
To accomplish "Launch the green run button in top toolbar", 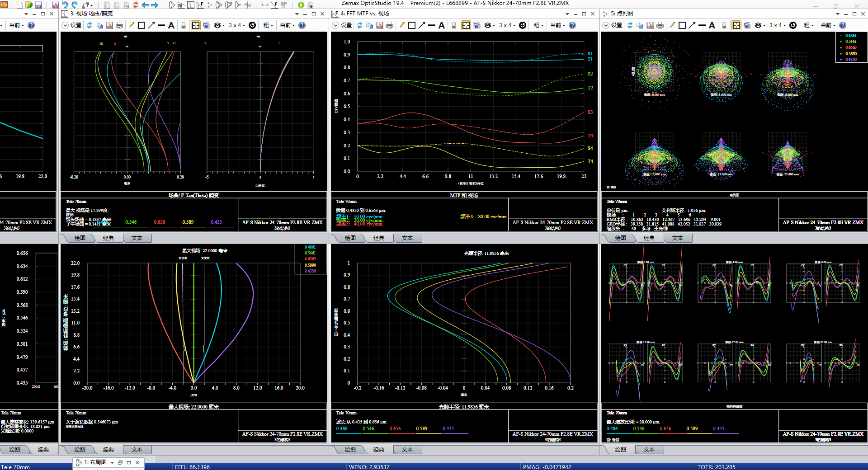I will [301, 5].
